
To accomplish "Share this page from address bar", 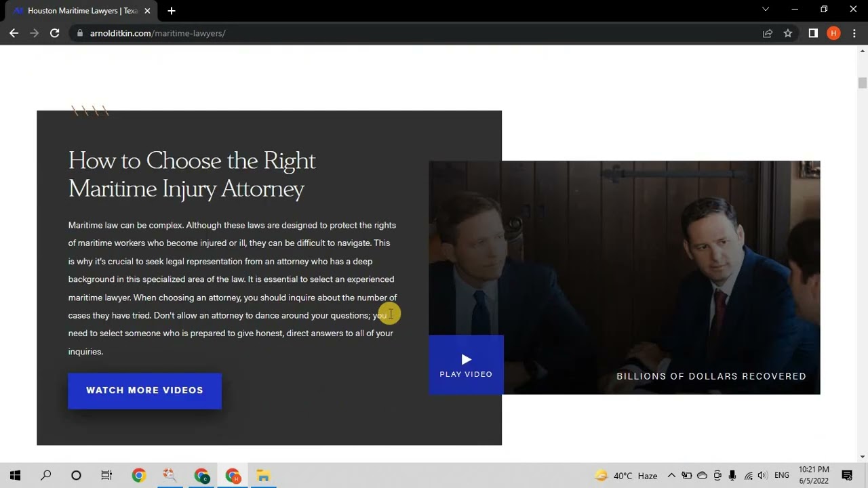I will pyautogui.click(x=768, y=33).
